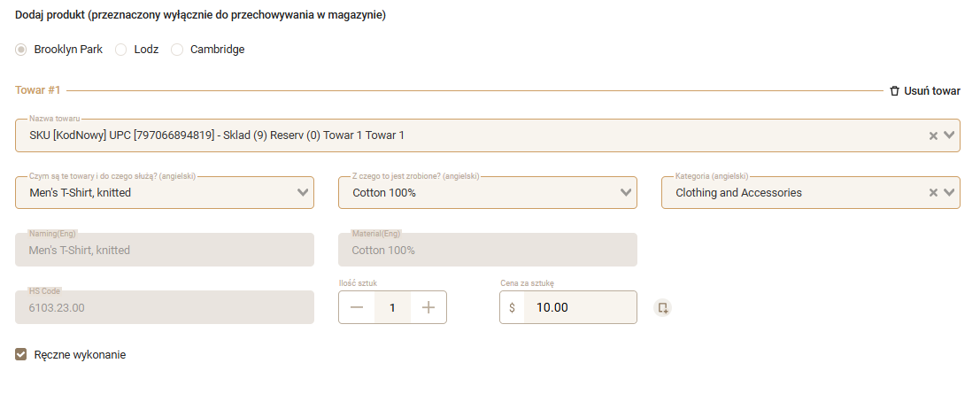The height and width of the screenshot is (394, 980).
Task: Choose the Lodz warehouse option
Action: (x=121, y=50)
